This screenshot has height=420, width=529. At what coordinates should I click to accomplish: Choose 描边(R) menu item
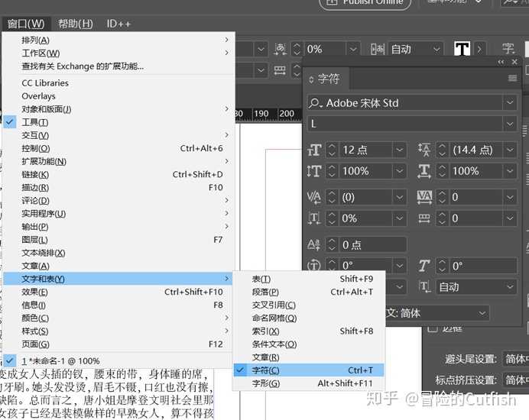(118, 187)
